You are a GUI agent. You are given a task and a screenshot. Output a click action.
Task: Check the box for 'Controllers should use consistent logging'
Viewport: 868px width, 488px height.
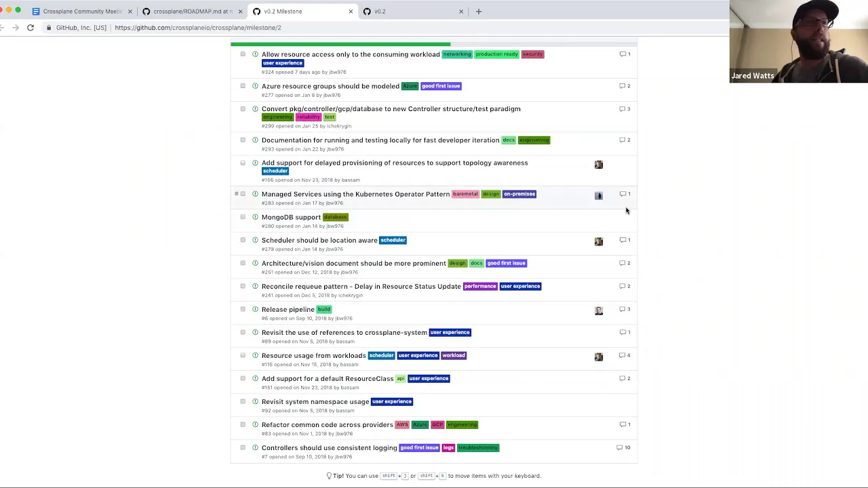(x=243, y=447)
